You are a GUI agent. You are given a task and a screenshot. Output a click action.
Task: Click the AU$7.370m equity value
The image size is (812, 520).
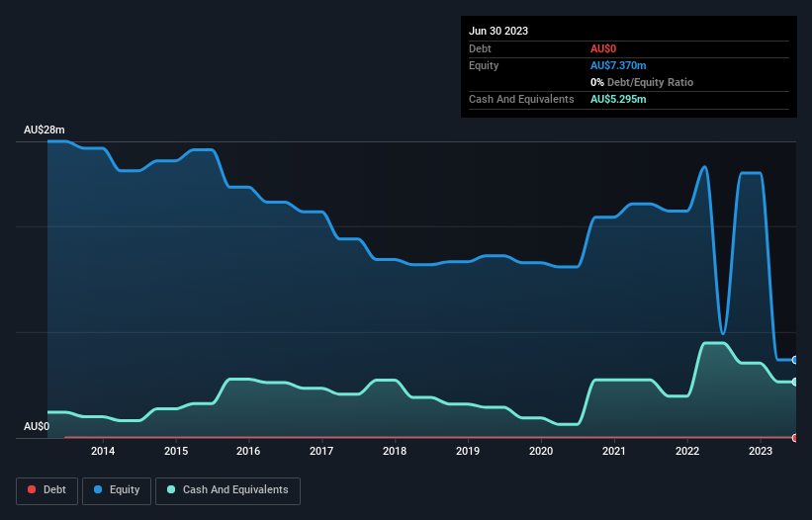(x=618, y=65)
